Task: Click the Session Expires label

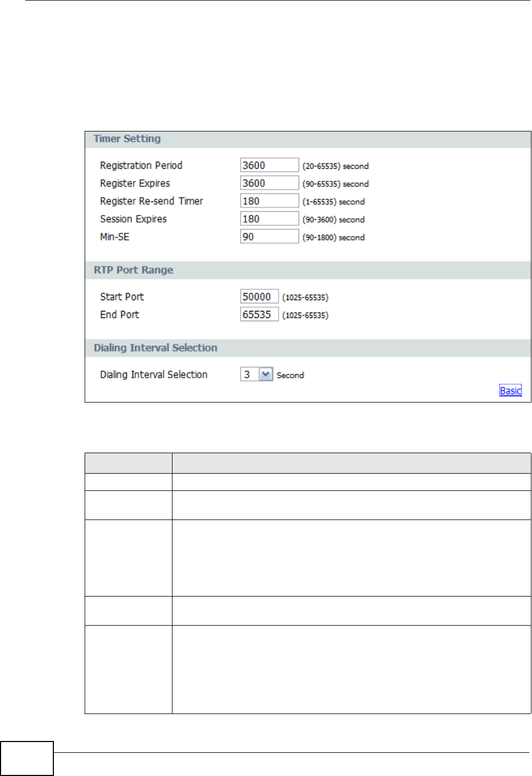Action: click(134, 219)
